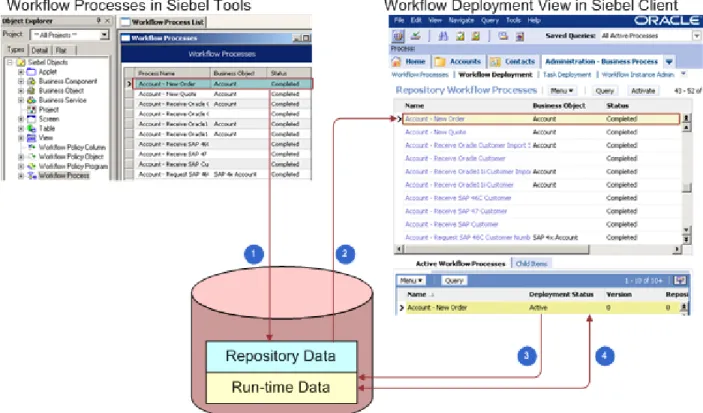Click the SAP 4x Account cell in Siebel Tools
Image resolution: width=703 pixels, height=413 pixels.
click(x=240, y=174)
